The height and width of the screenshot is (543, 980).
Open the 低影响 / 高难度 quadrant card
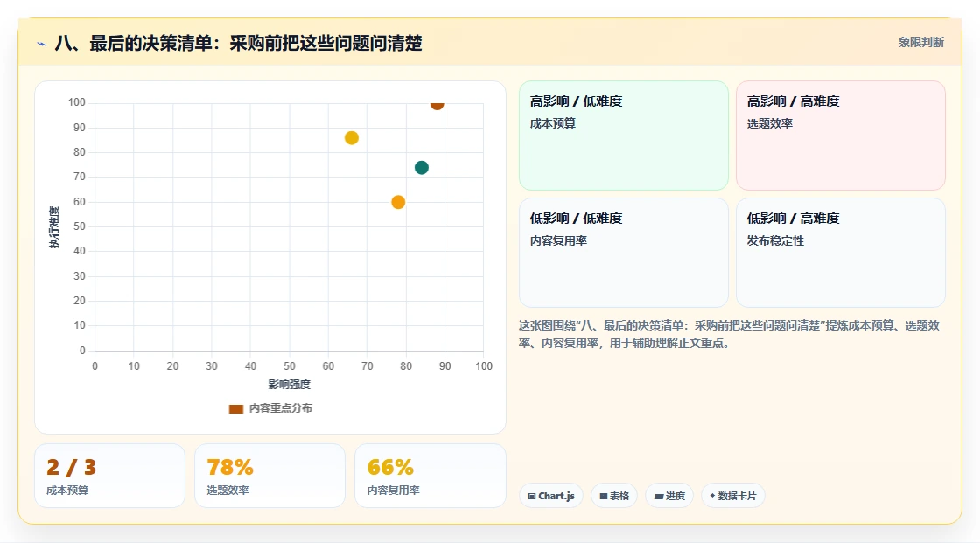[x=841, y=253]
